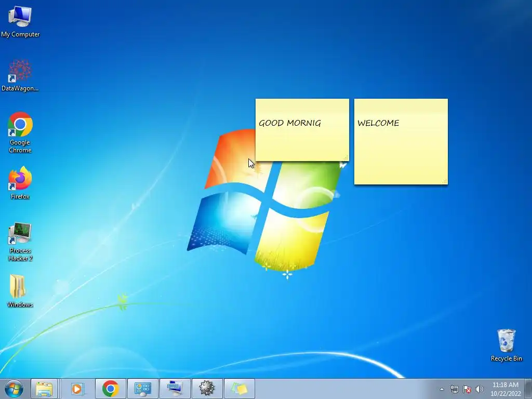
Task: Select the Windows folder on desktop
Action: 20,291
